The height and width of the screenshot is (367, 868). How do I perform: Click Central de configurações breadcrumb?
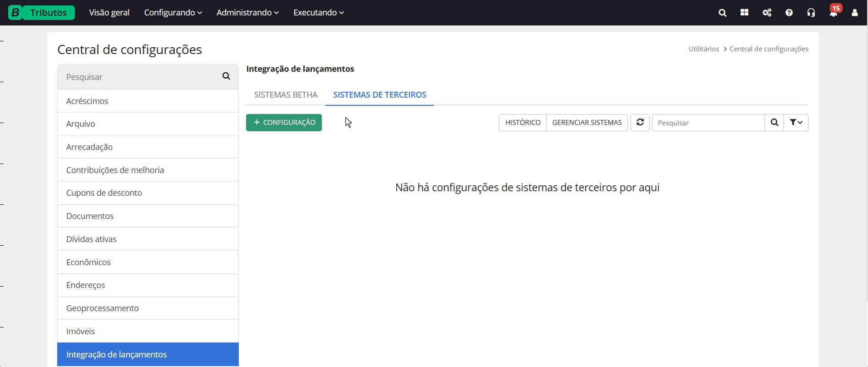[769, 49]
